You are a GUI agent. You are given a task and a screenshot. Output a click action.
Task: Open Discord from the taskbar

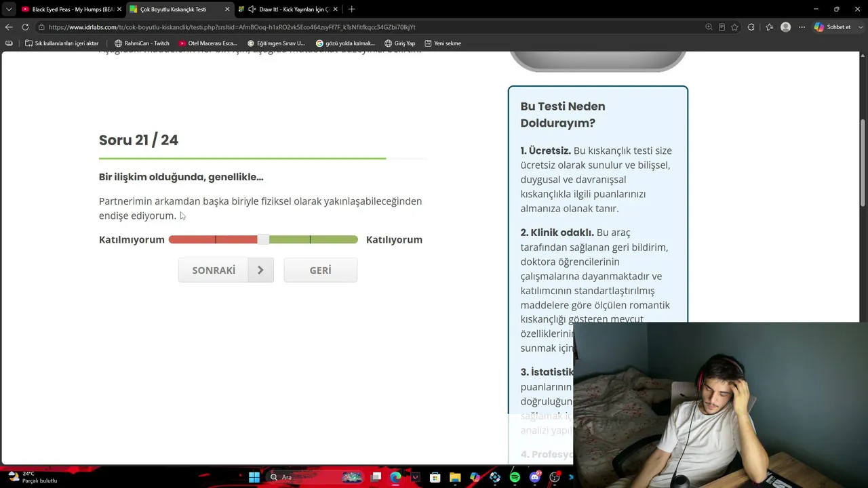[x=535, y=477]
